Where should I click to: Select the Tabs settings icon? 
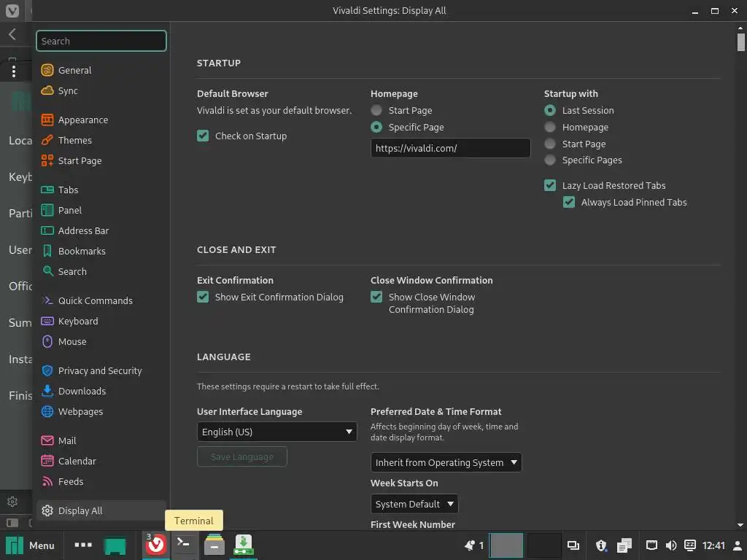tap(47, 190)
